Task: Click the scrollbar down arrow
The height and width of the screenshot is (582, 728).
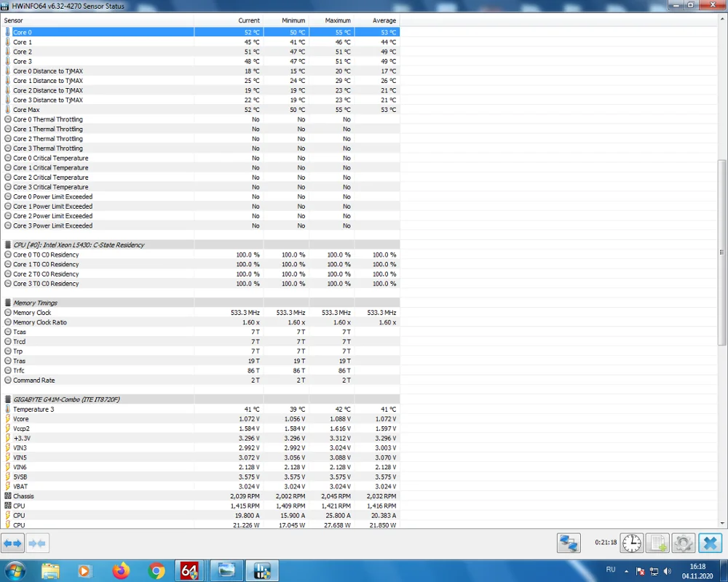Action: tap(722, 523)
